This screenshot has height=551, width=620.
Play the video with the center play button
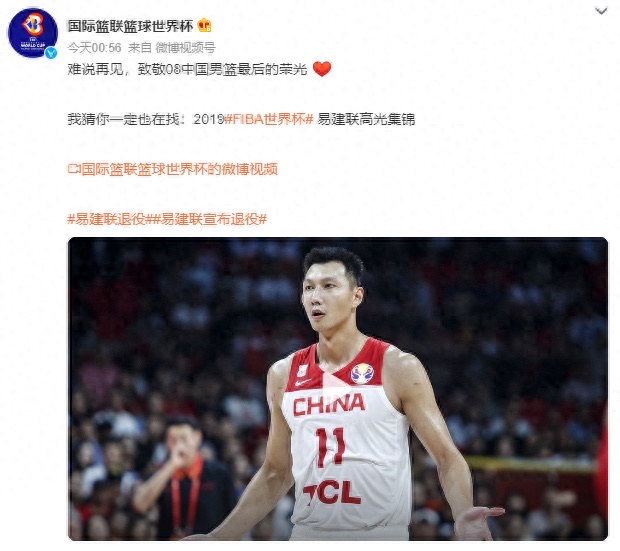337,388
